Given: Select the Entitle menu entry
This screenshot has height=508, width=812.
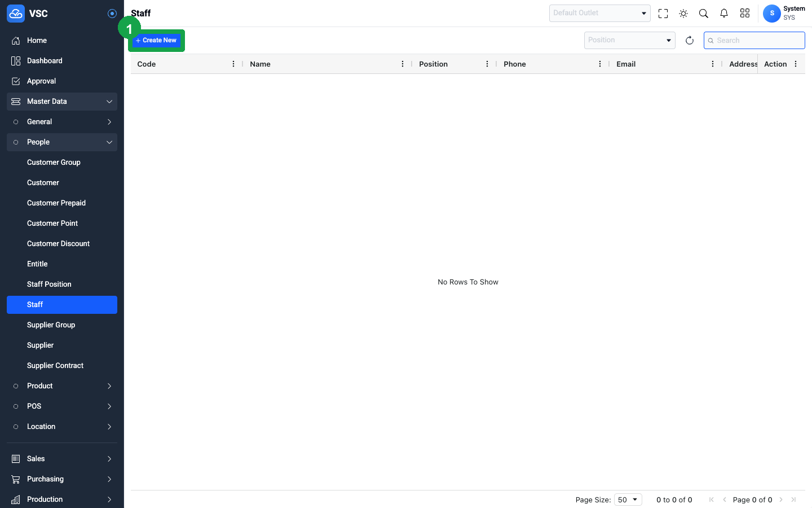Looking at the screenshot, I should [62, 264].
